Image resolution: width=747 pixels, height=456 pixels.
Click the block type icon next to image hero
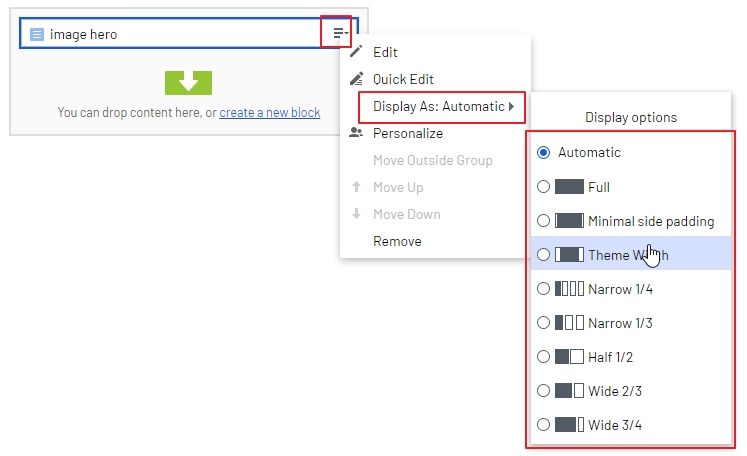click(x=37, y=35)
